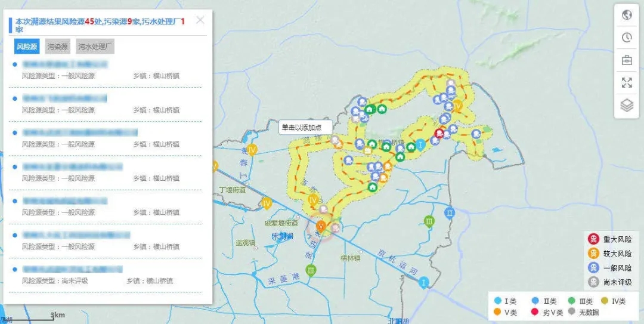This screenshot has height=324, width=644.
Task: Switch to the 风险源 tab
Action: 27,47
